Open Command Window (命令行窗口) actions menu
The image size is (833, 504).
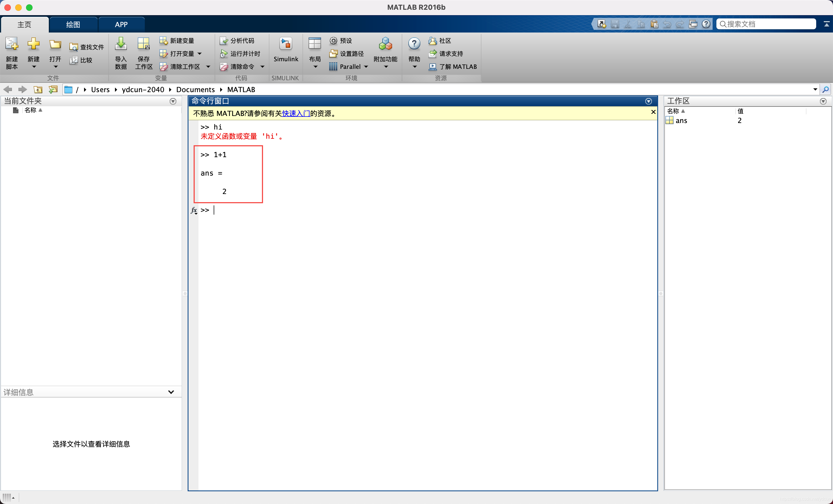click(648, 101)
